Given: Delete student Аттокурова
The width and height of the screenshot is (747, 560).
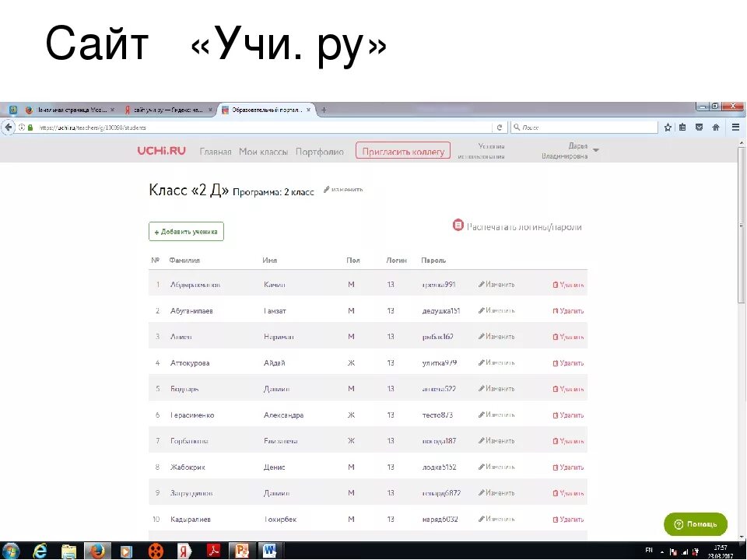Looking at the screenshot, I should 568,363.
